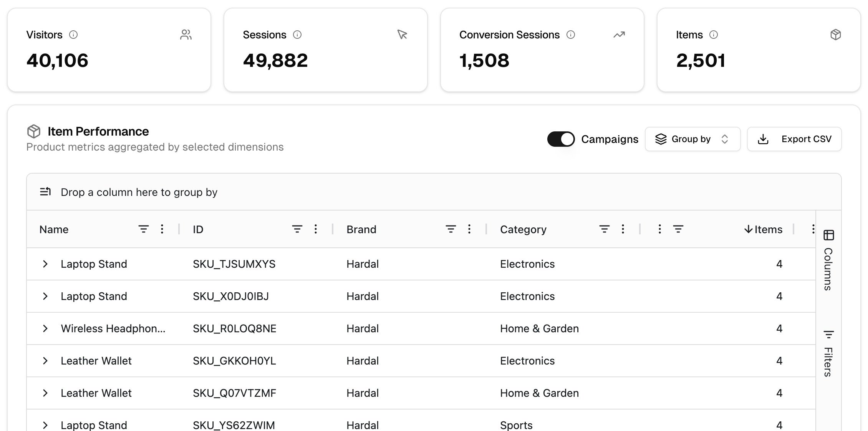Click the users icon in Visitors card
Image resolution: width=868 pixels, height=431 pixels.
click(x=186, y=35)
